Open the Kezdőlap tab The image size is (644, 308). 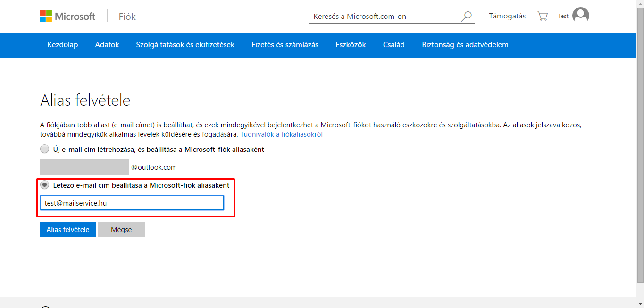pos(63,45)
